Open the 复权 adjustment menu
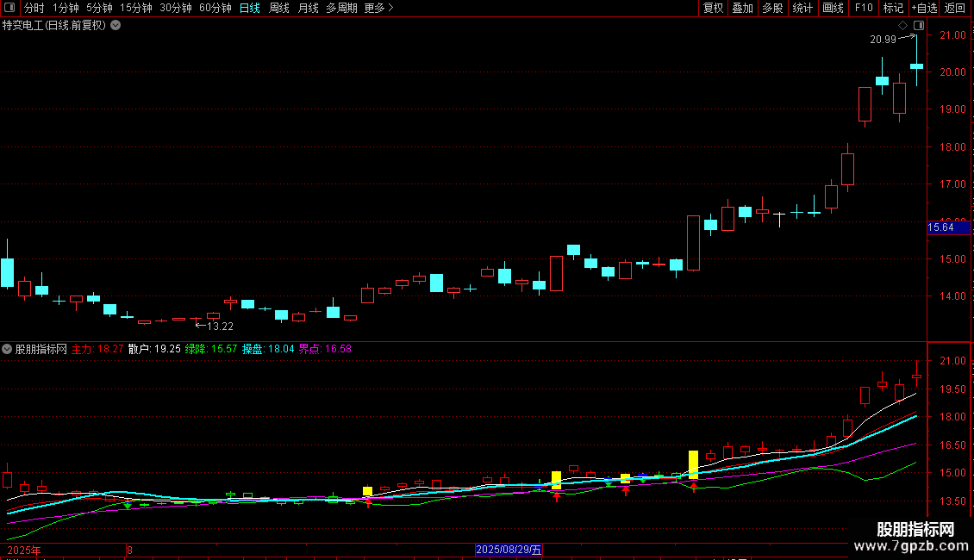974x560 pixels. (x=713, y=8)
